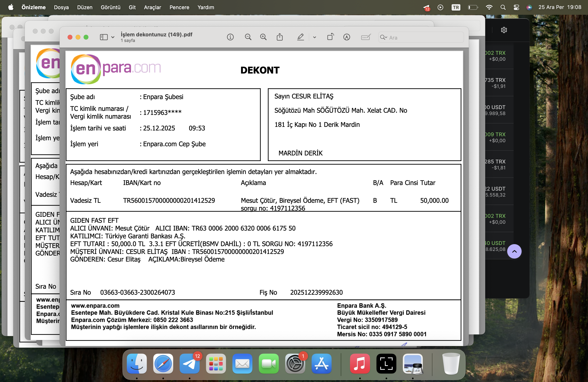Image resolution: width=588 pixels, height=382 pixels.
Task: Open Finder from the Dock
Action: tap(137, 363)
